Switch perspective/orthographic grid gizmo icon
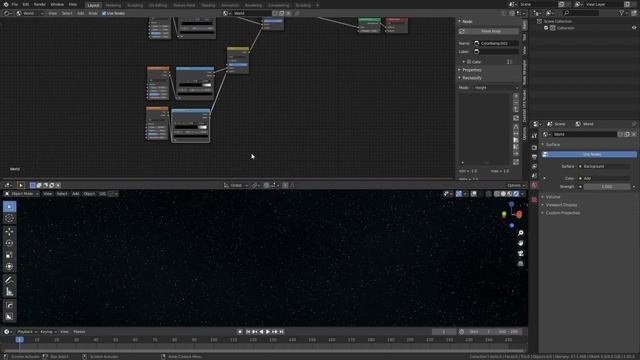 520,264
